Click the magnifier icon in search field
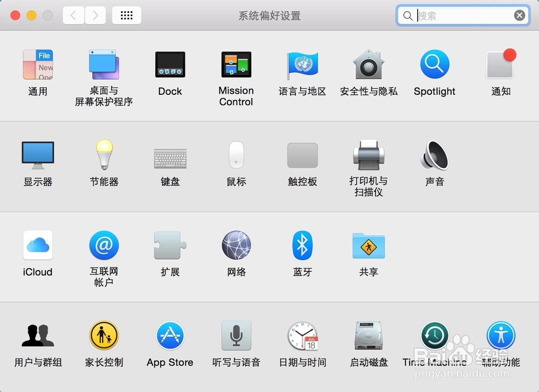This screenshot has width=539, height=392. [x=407, y=16]
